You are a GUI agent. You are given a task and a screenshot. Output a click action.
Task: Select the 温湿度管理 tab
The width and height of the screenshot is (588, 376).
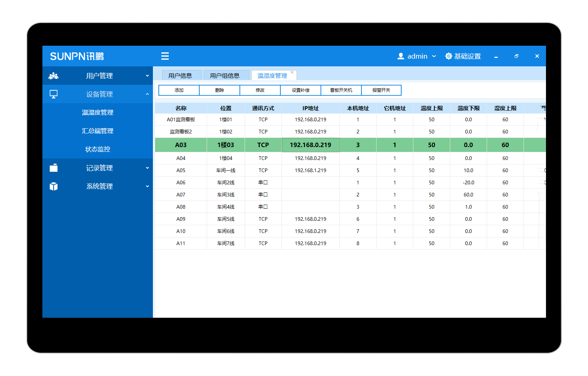[x=272, y=76]
